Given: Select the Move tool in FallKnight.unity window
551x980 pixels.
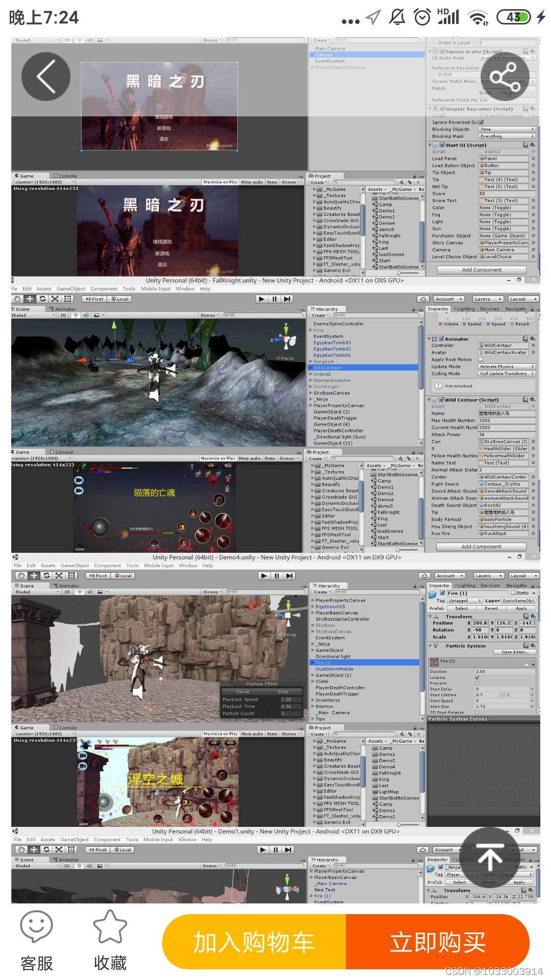Looking at the screenshot, I should pos(30,299).
